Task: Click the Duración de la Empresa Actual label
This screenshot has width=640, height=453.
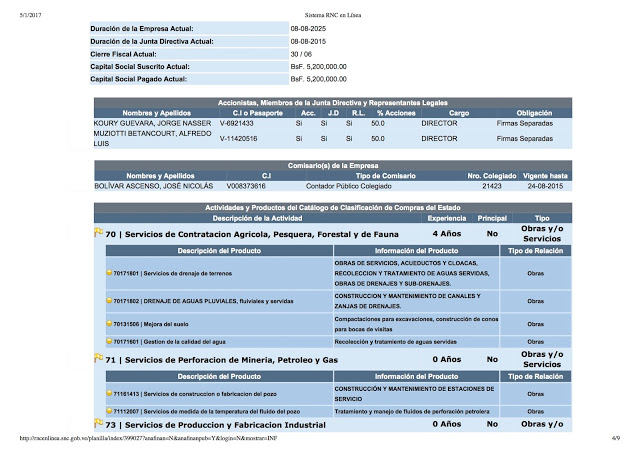Action: click(142, 29)
